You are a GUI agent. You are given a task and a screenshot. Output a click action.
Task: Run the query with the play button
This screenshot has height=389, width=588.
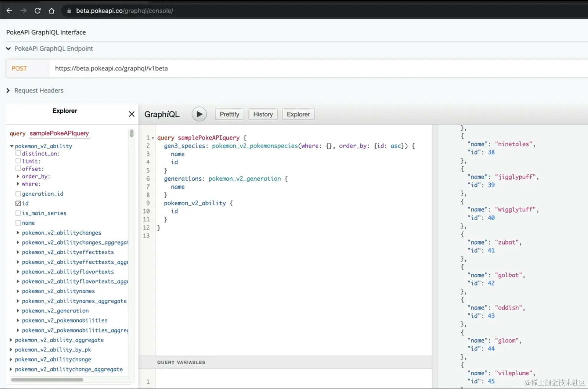pos(199,114)
